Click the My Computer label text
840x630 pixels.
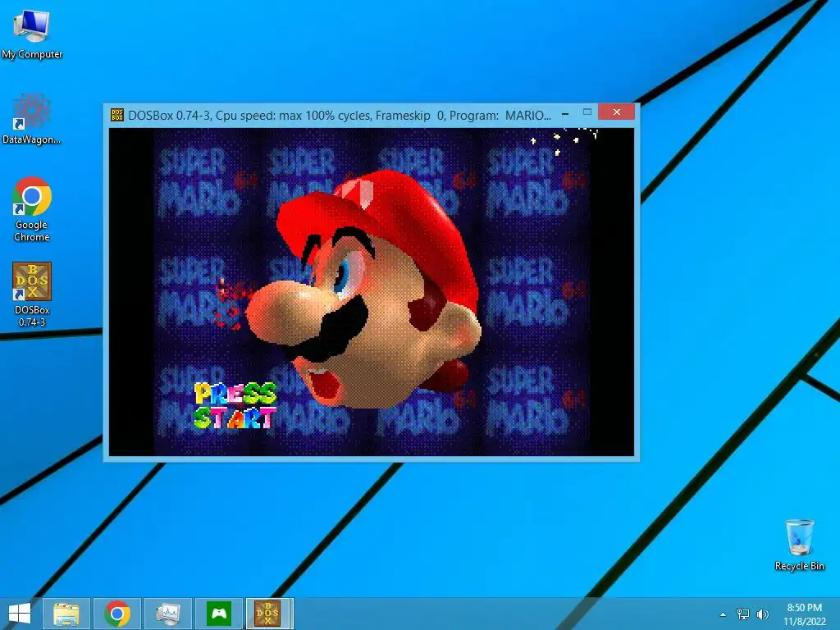point(32,54)
